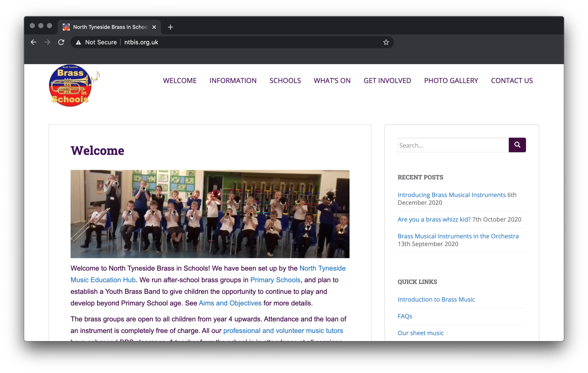Click the RECENT POSTS heading
Screen dimensions: 588x373
[420, 177]
